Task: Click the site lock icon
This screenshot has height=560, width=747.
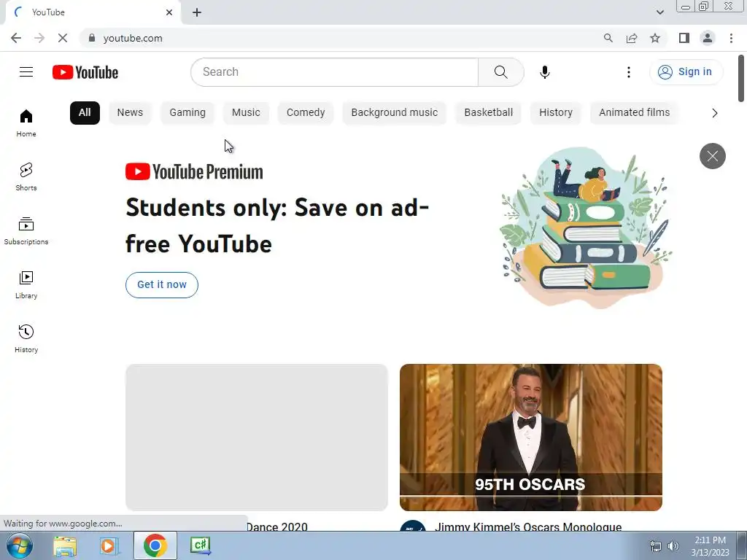Action: (x=91, y=38)
